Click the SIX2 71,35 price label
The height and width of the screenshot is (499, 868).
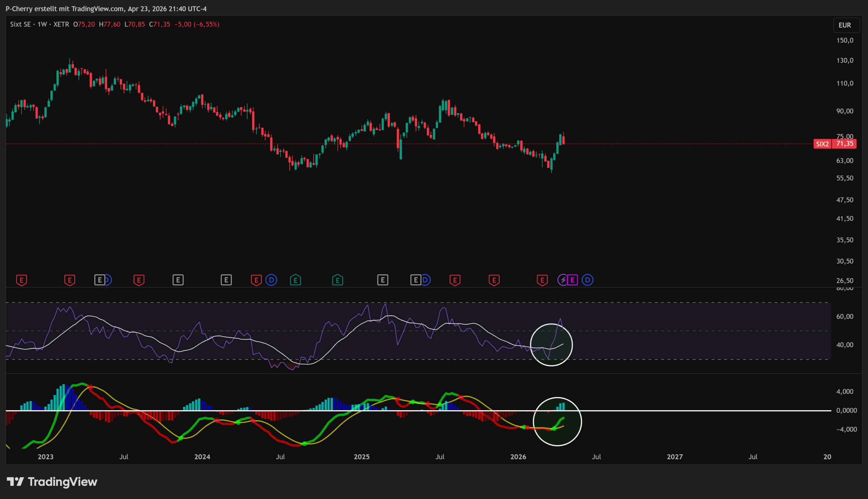(835, 144)
